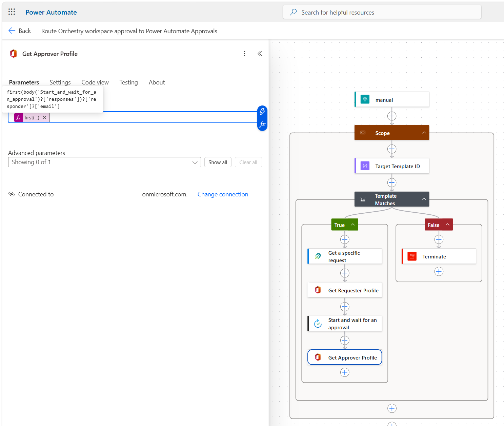Switch to the Settings tab
The height and width of the screenshot is (426, 504).
point(60,82)
